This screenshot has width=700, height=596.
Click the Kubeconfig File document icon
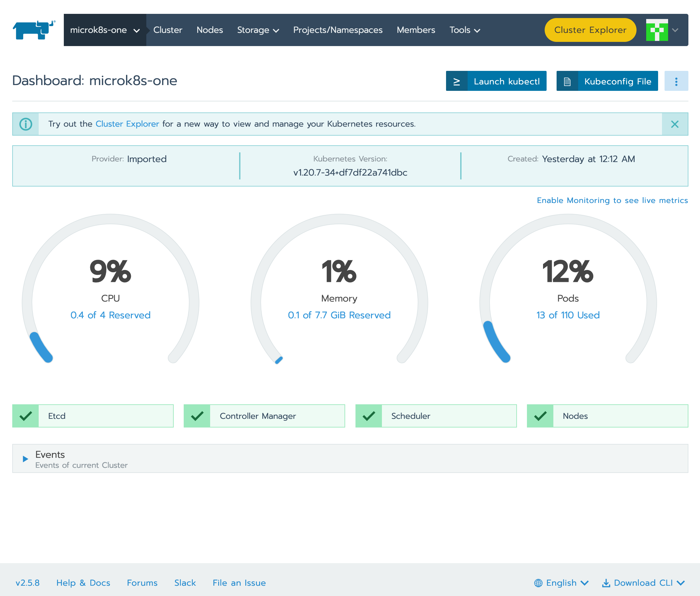(x=567, y=82)
